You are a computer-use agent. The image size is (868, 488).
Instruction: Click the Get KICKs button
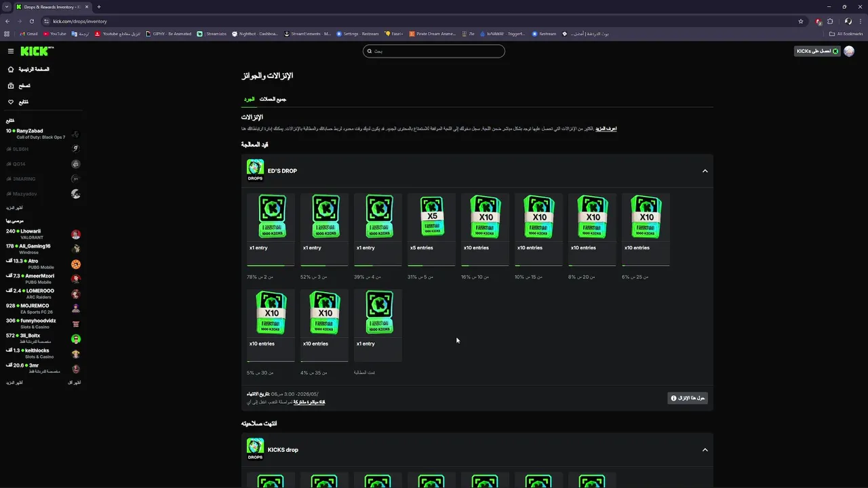(x=817, y=51)
